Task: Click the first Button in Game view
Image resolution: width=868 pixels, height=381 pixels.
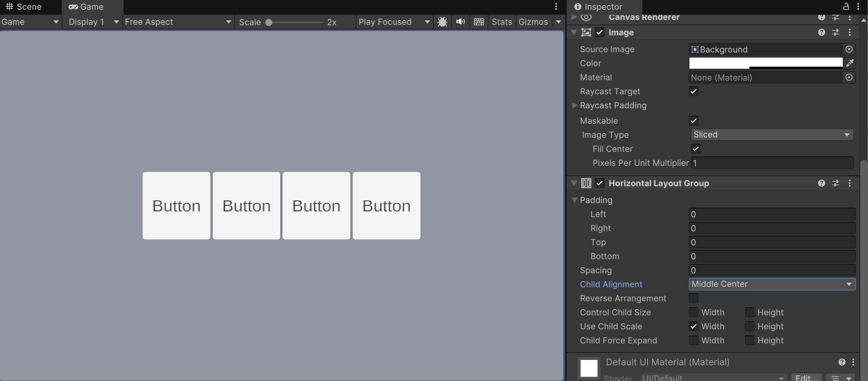Action: coord(176,206)
